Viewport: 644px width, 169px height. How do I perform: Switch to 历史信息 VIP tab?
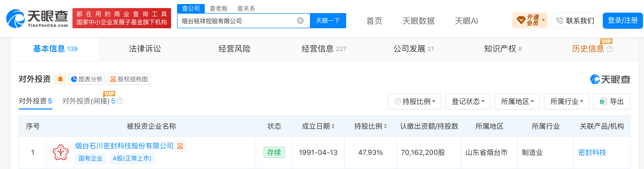click(588, 49)
